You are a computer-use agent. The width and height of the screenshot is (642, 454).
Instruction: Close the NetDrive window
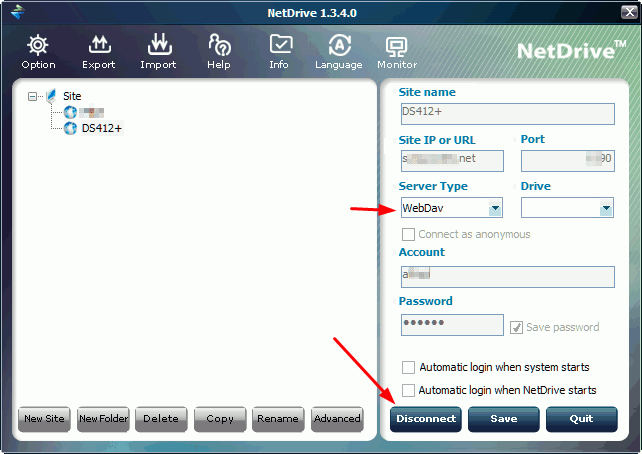click(x=629, y=12)
